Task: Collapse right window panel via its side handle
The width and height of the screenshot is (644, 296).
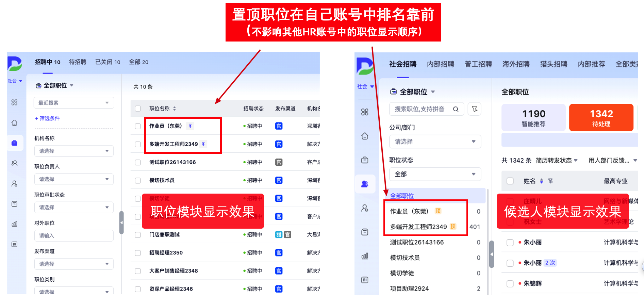Action: (492, 254)
